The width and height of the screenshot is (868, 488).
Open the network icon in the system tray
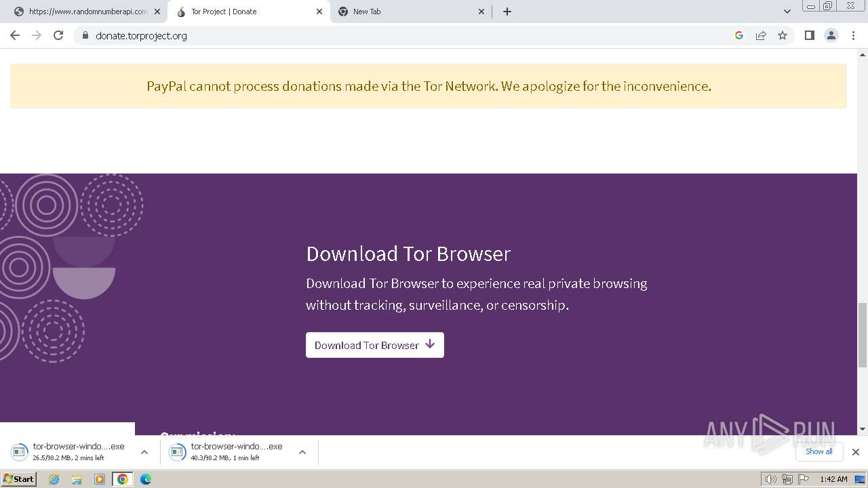[787, 479]
